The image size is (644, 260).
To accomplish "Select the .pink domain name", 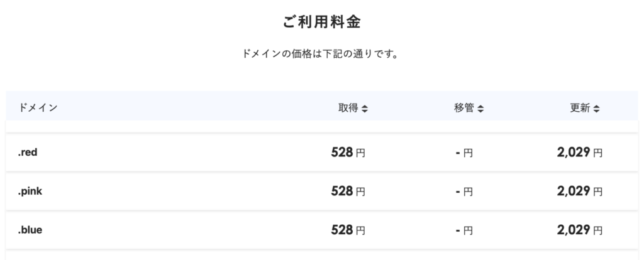I will [x=31, y=191].
